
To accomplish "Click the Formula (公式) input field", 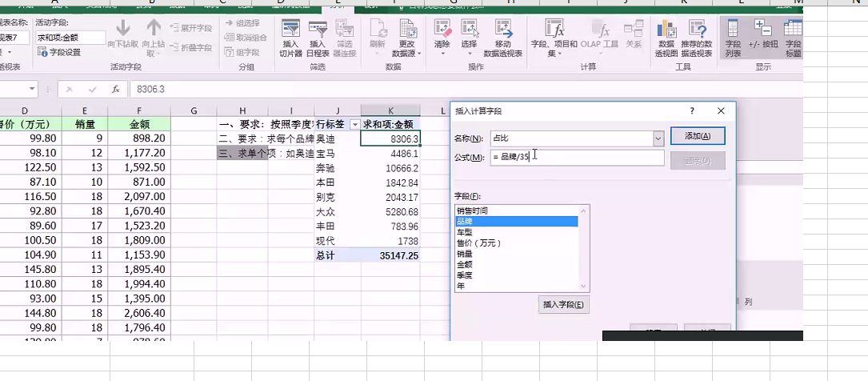I will [577, 157].
